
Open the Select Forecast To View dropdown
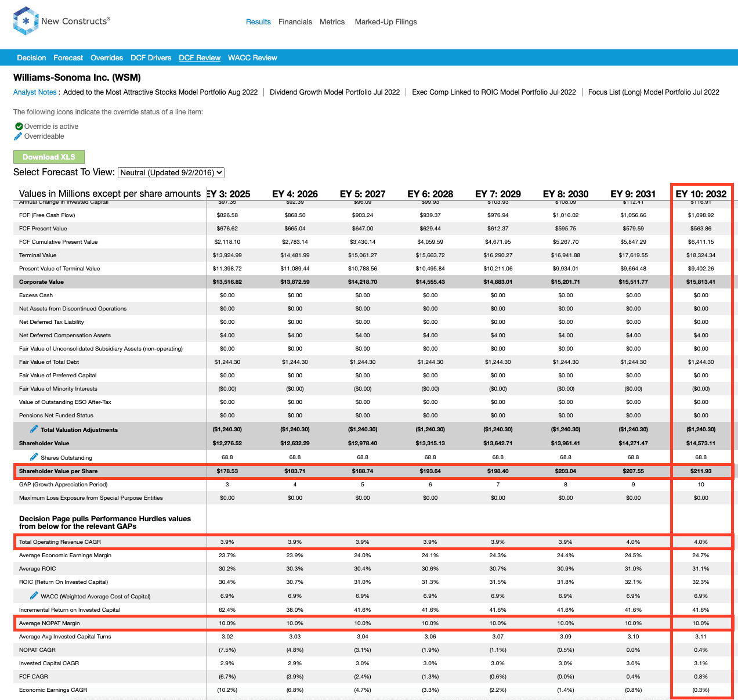point(171,172)
